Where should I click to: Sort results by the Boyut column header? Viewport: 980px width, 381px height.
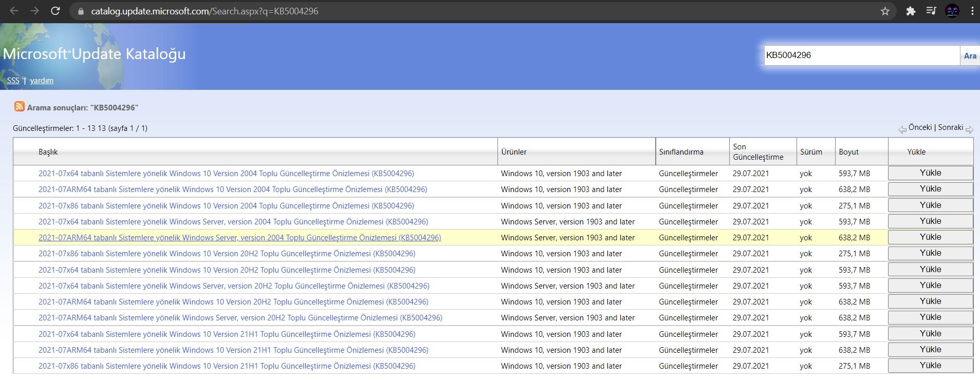[849, 152]
